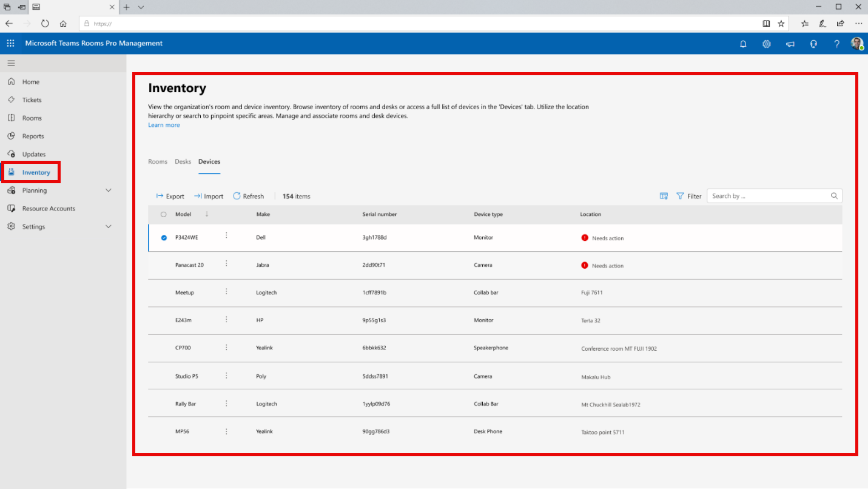Open more options for Panacast 20 row
Image resolution: width=868 pixels, height=489 pixels.
(226, 263)
